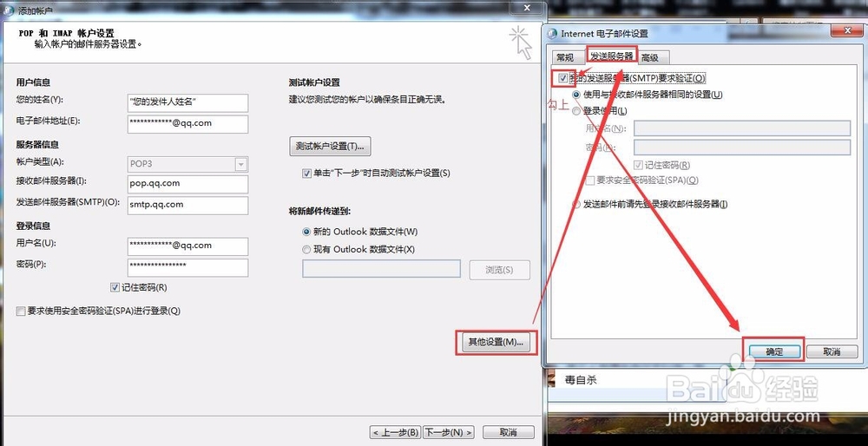The height and width of the screenshot is (446, 868).
Task: Click the 浏览 button
Action: pyautogui.click(x=499, y=270)
